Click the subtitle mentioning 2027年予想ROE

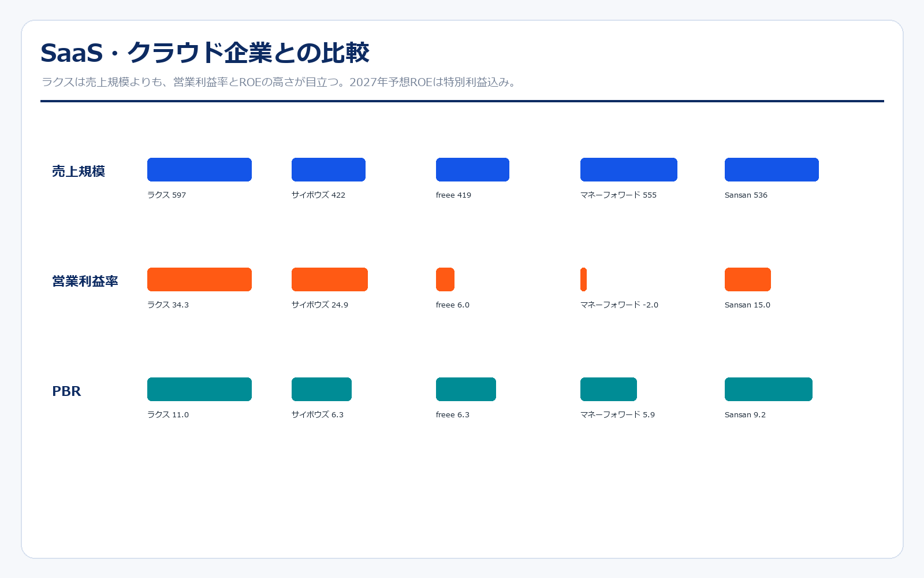pyautogui.click(x=279, y=82)
